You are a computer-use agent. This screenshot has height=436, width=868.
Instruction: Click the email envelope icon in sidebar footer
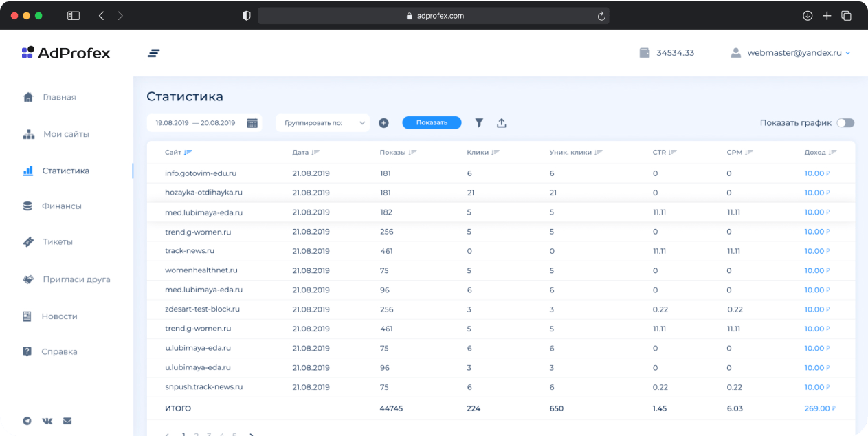(x=67, y=421)
